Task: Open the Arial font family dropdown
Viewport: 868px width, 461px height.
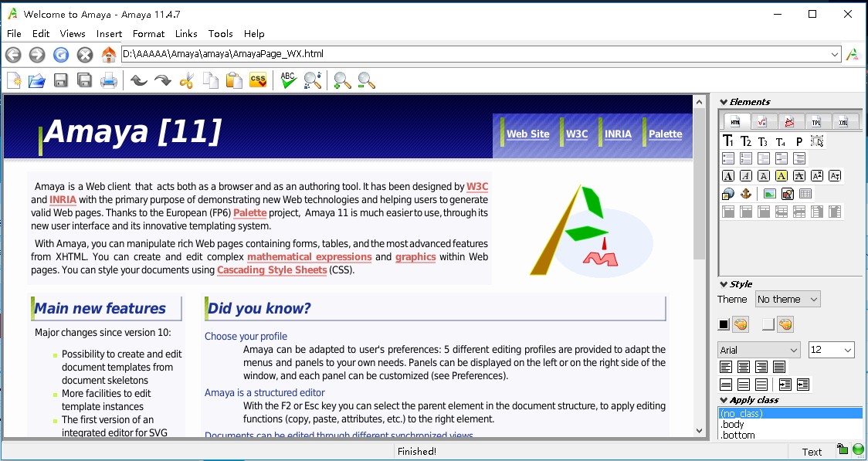Action: point(759,351)
